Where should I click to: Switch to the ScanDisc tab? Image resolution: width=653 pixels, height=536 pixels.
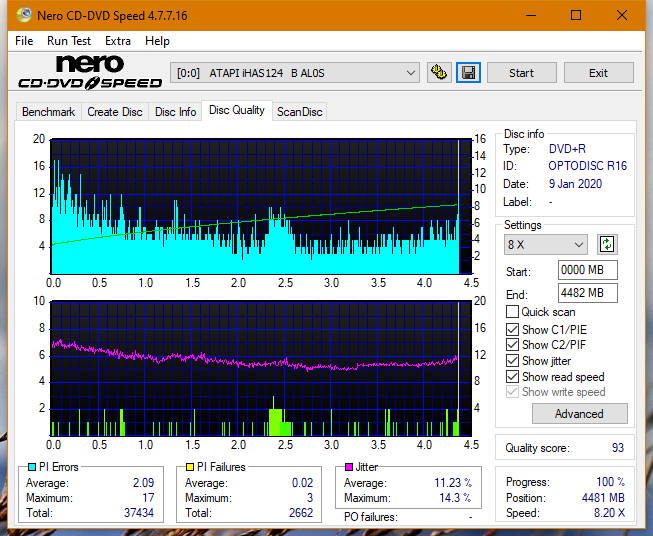[x=299, y=112]
